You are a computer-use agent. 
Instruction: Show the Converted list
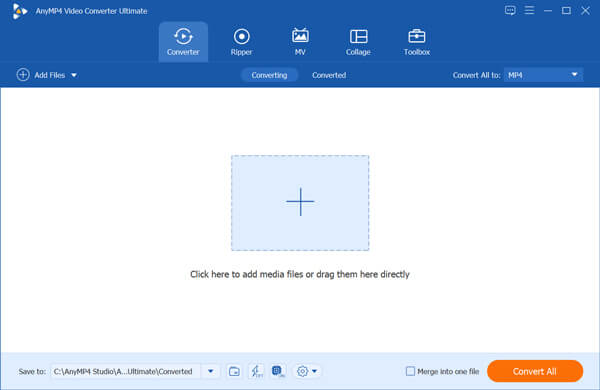(x=329, y=75)
